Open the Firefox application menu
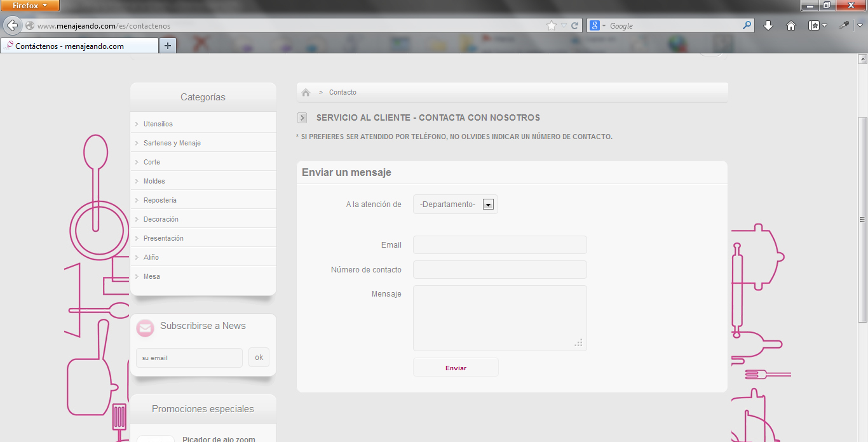Image resolution: width=868 pixels, height=442 pixels. pyautogui.click(x=30, y=6)
